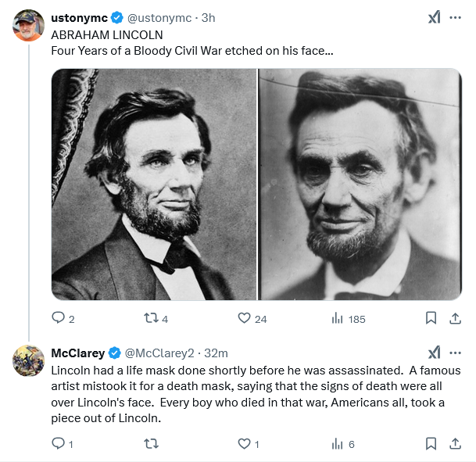
Task: Like the ustonymc Lincoln post
Action: (244, 318)
